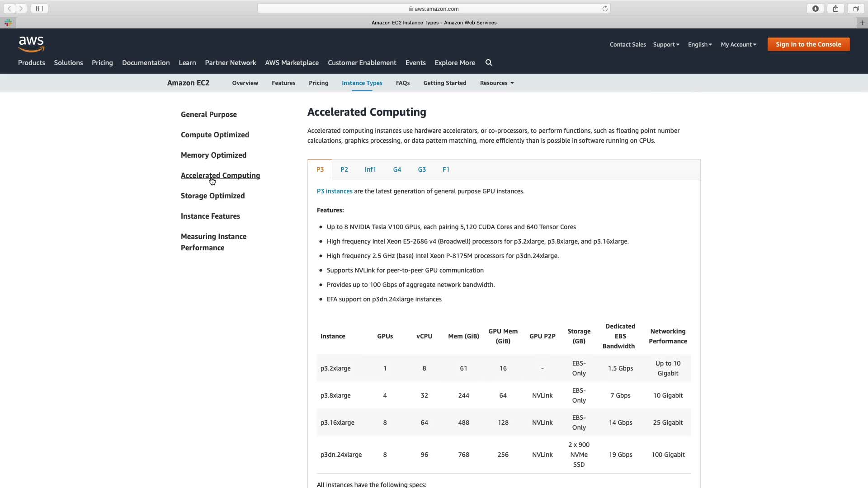
Task: Expand the Support dropdown
Action: [x=666, y=44]
